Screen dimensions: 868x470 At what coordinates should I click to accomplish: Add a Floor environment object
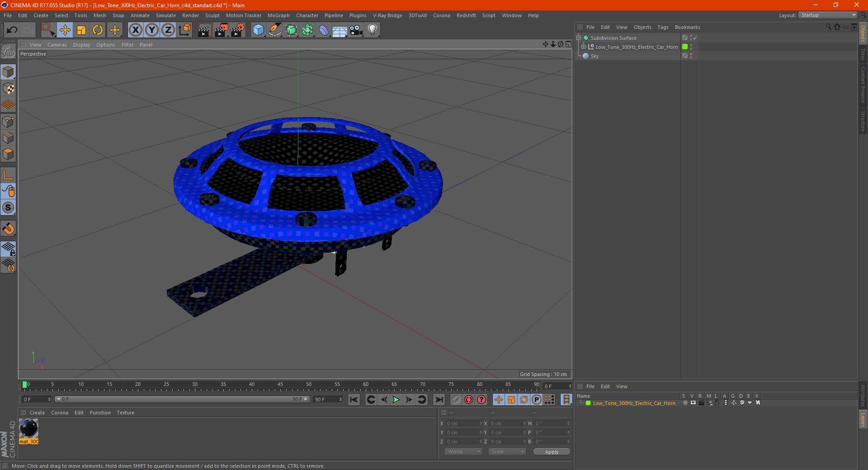click(x=340, y=30)
